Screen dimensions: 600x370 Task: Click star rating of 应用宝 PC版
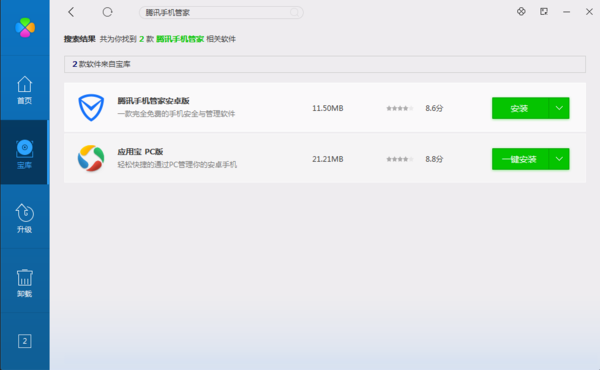[x=400, y=159]
